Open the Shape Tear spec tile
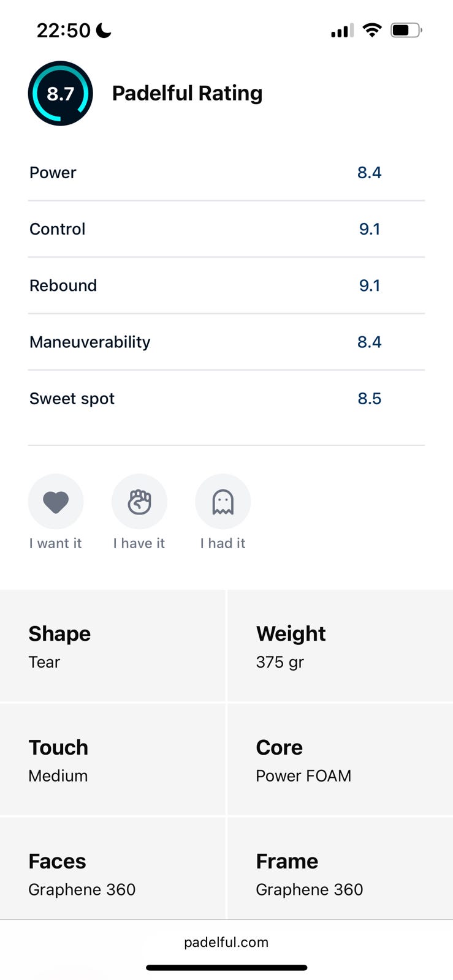Image resolution: width=453 pixels, height=980 pixels. (113, 646)
